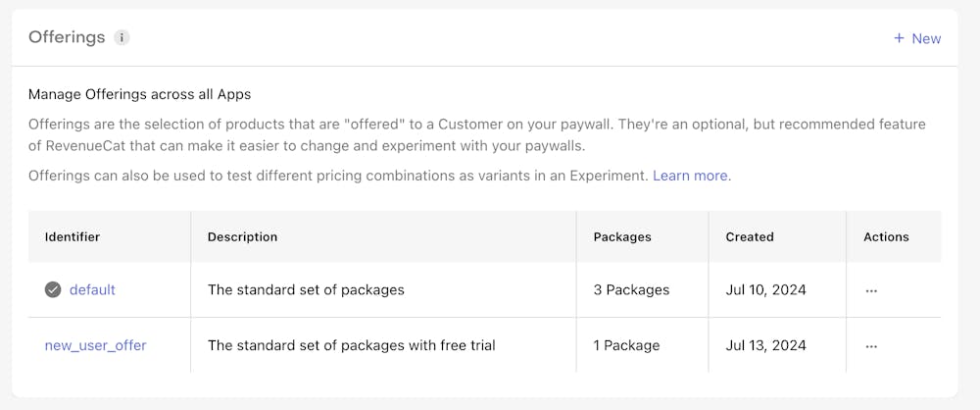Click the Created column header
The image size is (980, 410).
click(x=750, y=236)
